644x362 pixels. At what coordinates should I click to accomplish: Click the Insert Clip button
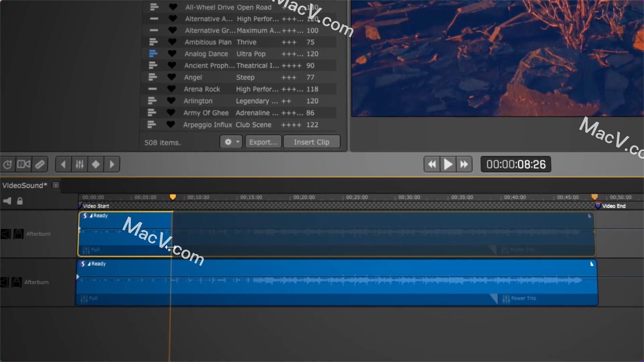(312, 142)
